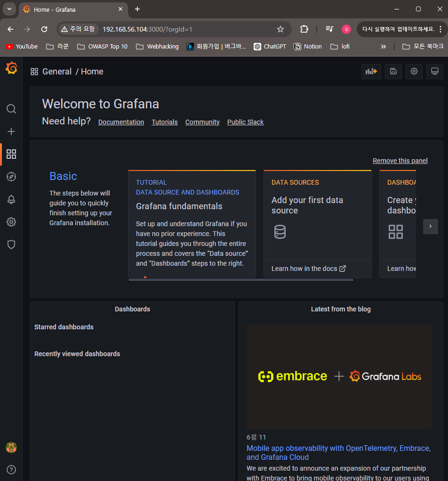The image size is (448, 481).
Task: Click the Dashboards panel title
Action: coord(132,309)
